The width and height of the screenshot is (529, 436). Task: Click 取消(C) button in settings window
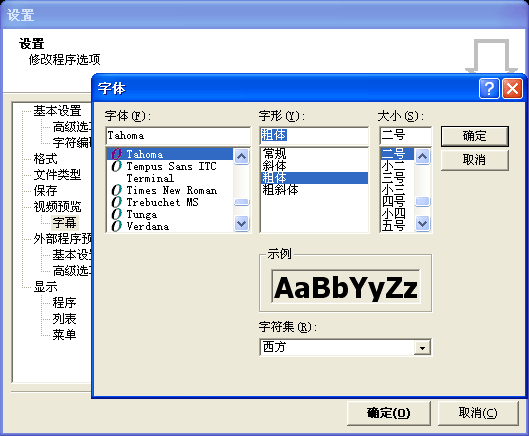[478, 413]
